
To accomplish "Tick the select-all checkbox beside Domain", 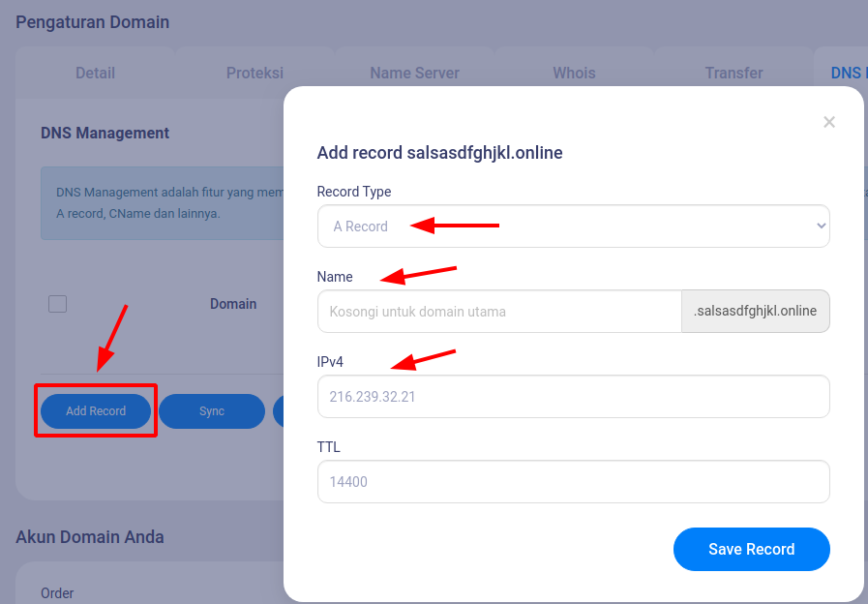I will [57, 304].
